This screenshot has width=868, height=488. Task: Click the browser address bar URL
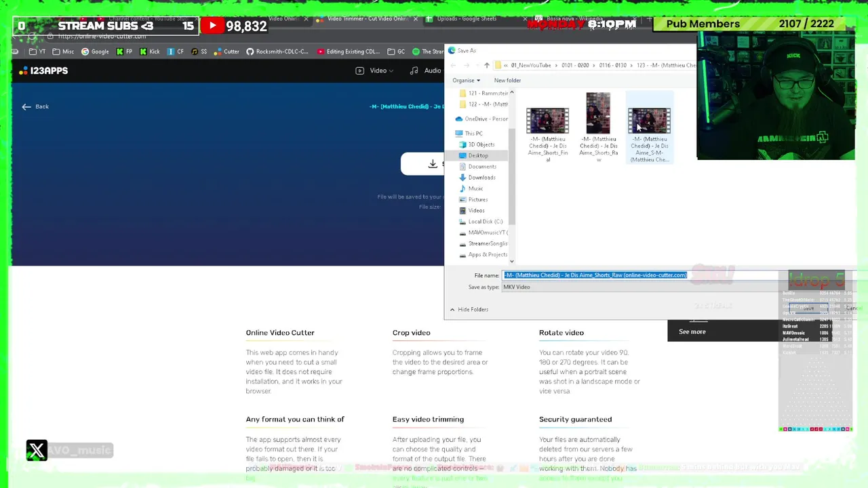[102, 36]
